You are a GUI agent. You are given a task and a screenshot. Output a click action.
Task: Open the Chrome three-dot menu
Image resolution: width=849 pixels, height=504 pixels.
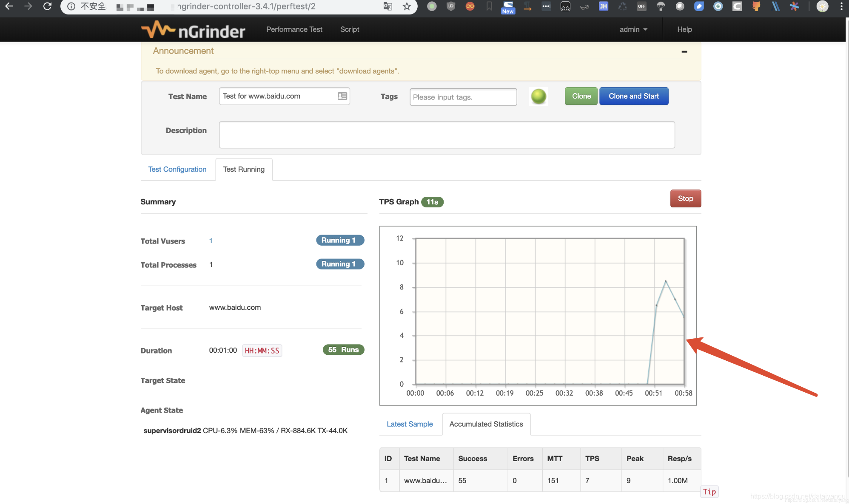(841, 6)
